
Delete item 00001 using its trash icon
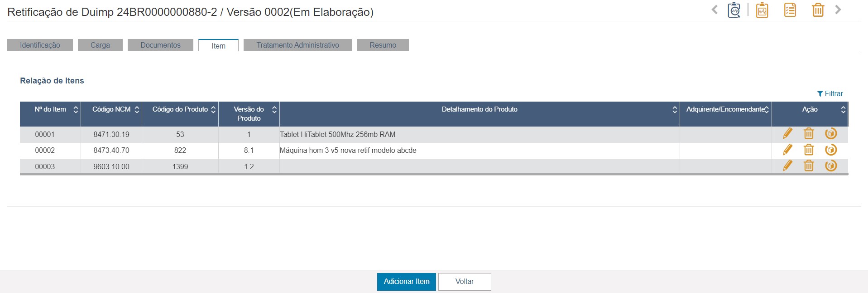click(x=809, y=133)
